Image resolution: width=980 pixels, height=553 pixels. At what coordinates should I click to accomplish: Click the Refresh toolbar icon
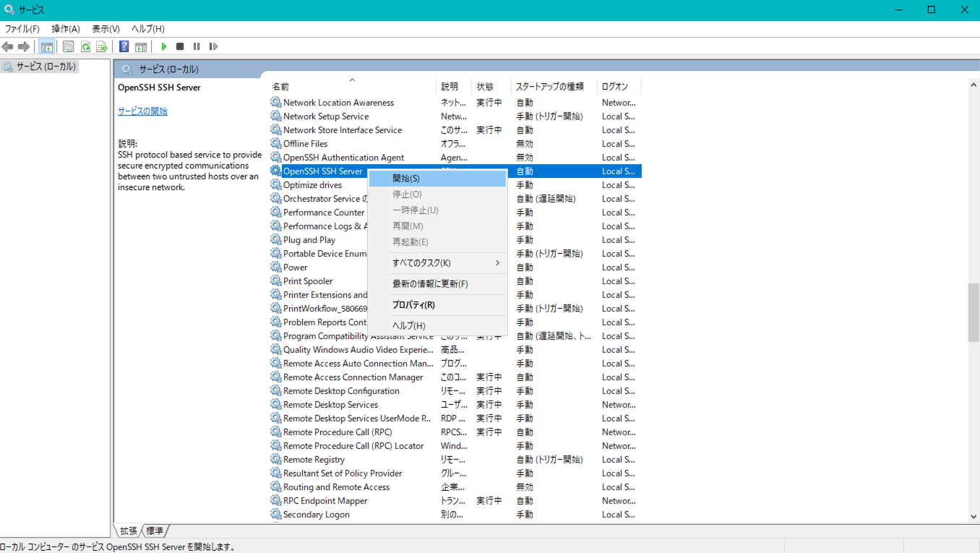85,47
